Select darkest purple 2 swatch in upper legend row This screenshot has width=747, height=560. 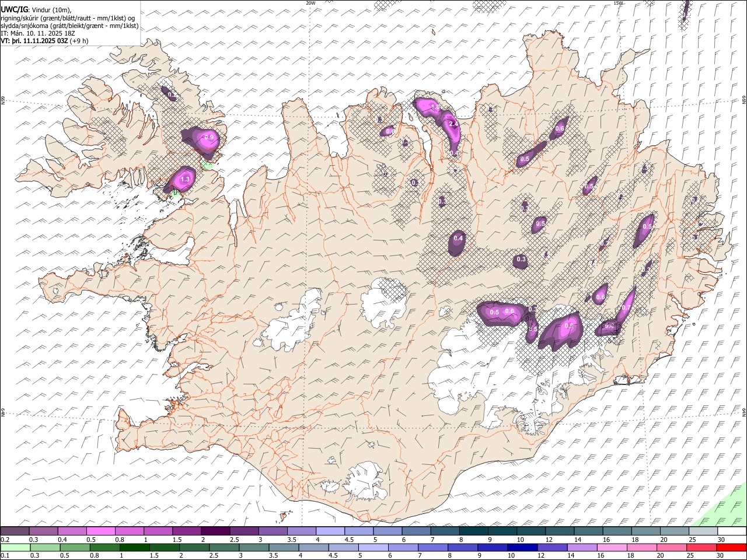coord(215,531)
